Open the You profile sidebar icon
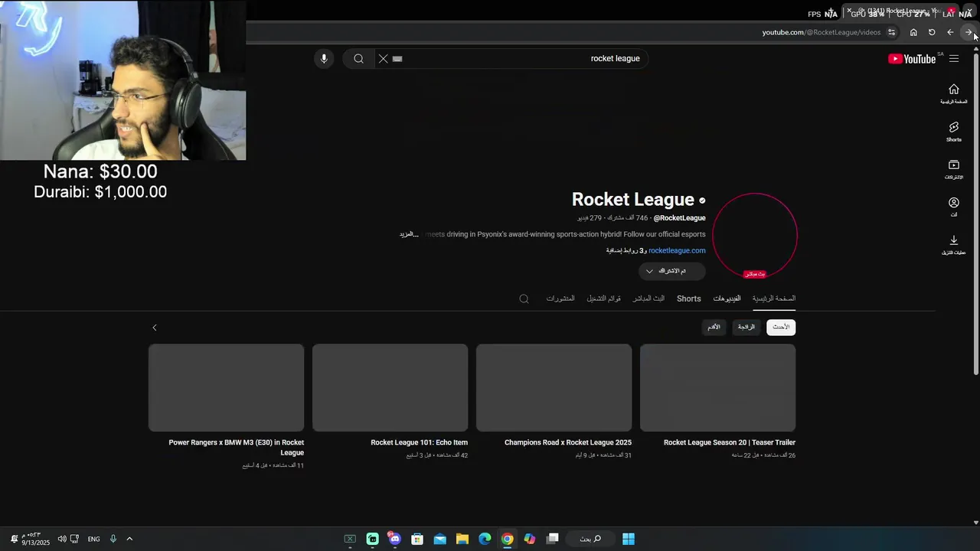Viewport: 980px width, 551px height. (954, 207)
